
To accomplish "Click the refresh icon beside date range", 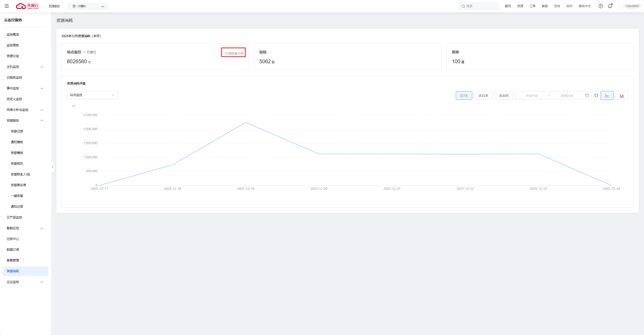I will point(596,95).
